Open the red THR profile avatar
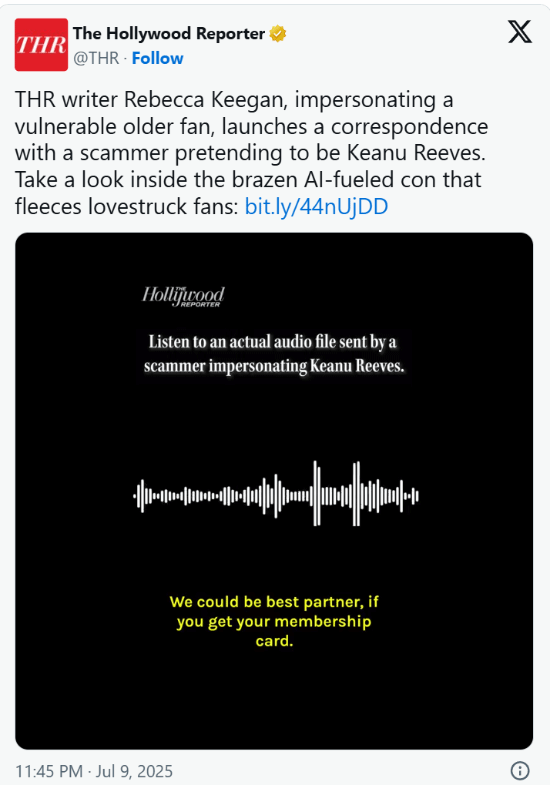 pos(41,45)
